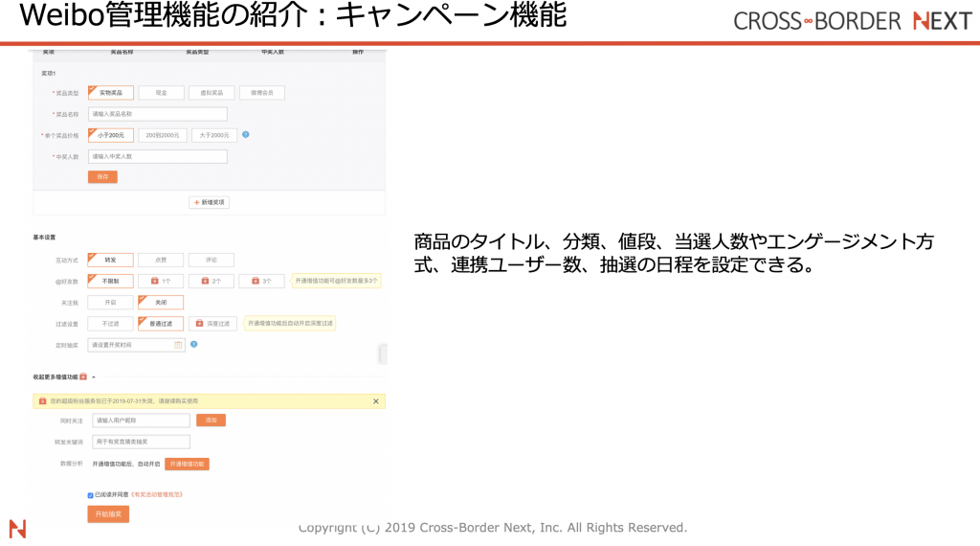Choose 大于2000元 price range
The width and height of the screenshot is (980, 546).
[214, 135]
